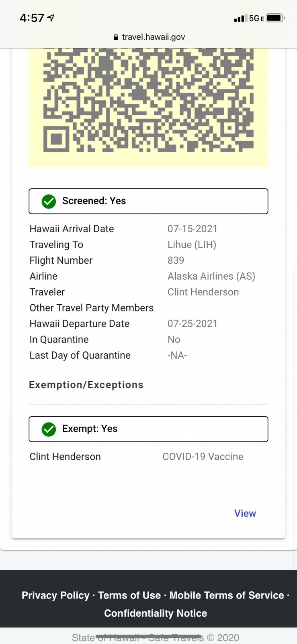Image resolution: width=297 pixels, height=644 pixels.
Task: Click the Exemption/Exceptions section heading
Action: pyautogui.click(x=86, y=385)
